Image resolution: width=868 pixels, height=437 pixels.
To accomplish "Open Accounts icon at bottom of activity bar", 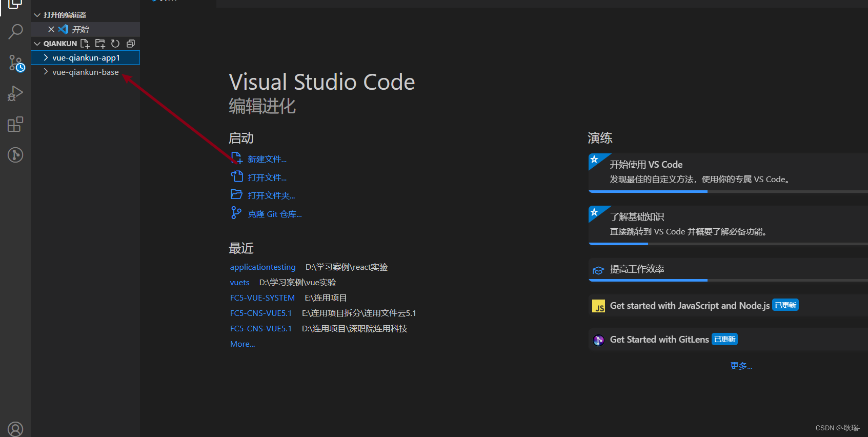I will pos(15,429).
